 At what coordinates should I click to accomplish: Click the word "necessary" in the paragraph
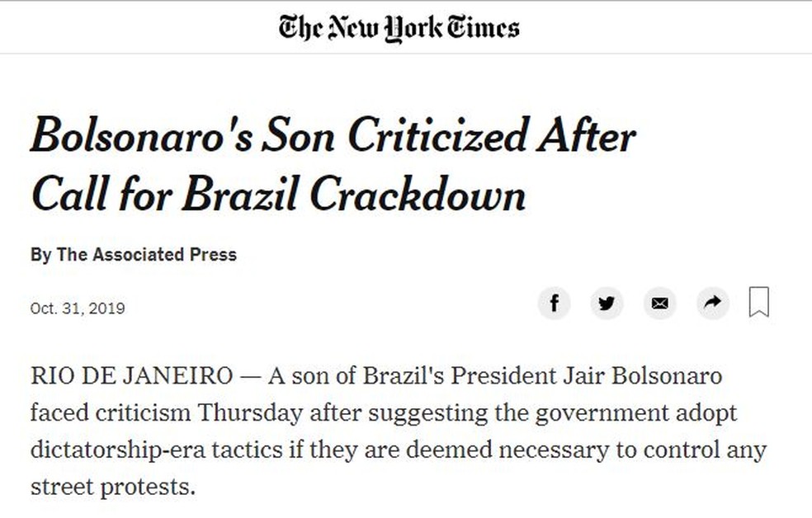(x=554, y=450)
